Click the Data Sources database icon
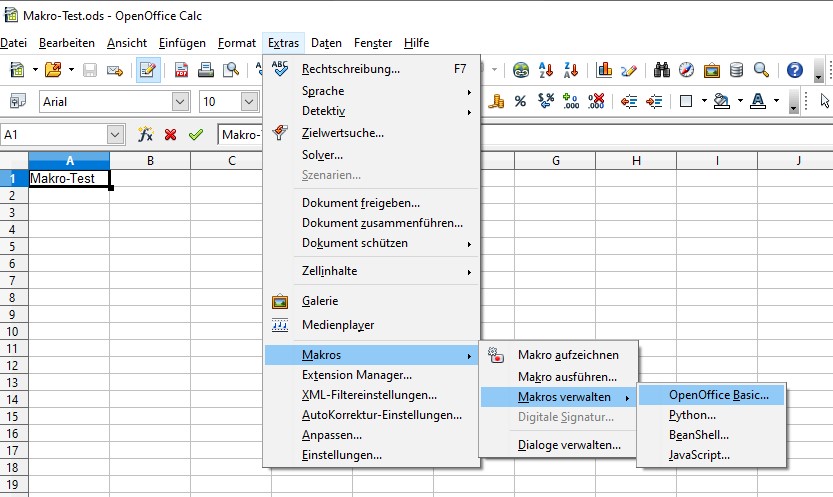Image resolution: width=833 pixels, height=497 pixels. (736, 70)
